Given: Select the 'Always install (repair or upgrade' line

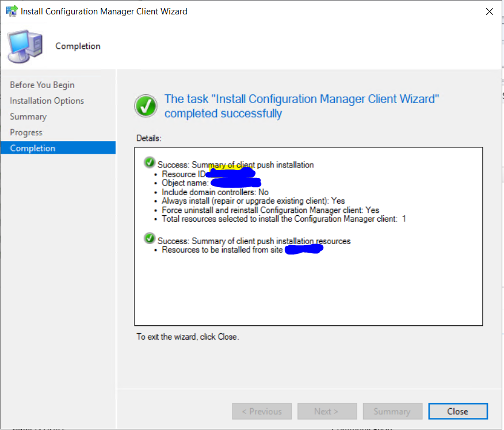Looking at the screenshot, I should coord(253,201).
